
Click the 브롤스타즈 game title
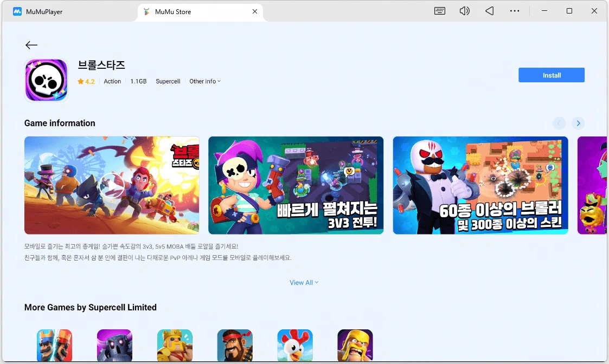101,65
